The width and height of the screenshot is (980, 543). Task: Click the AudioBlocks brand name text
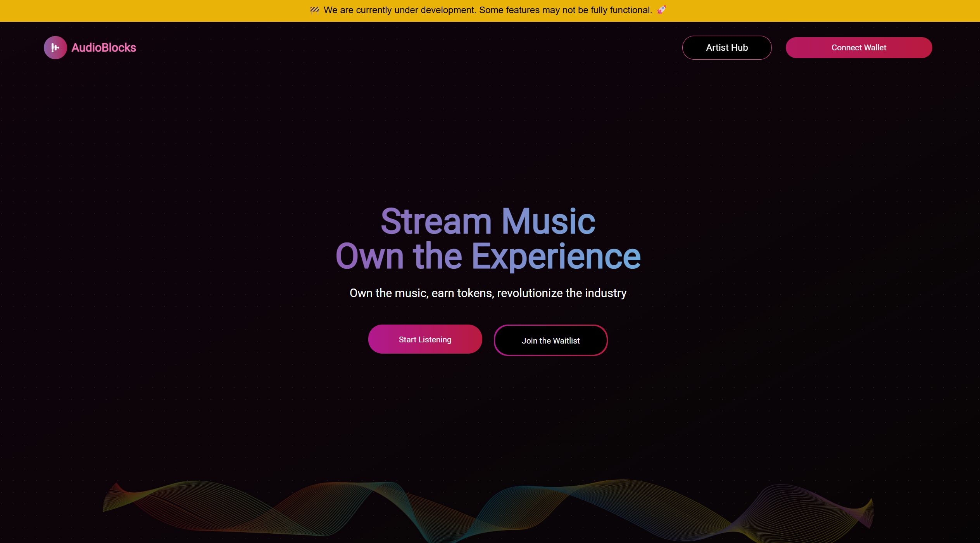click(x=104, y=48)
